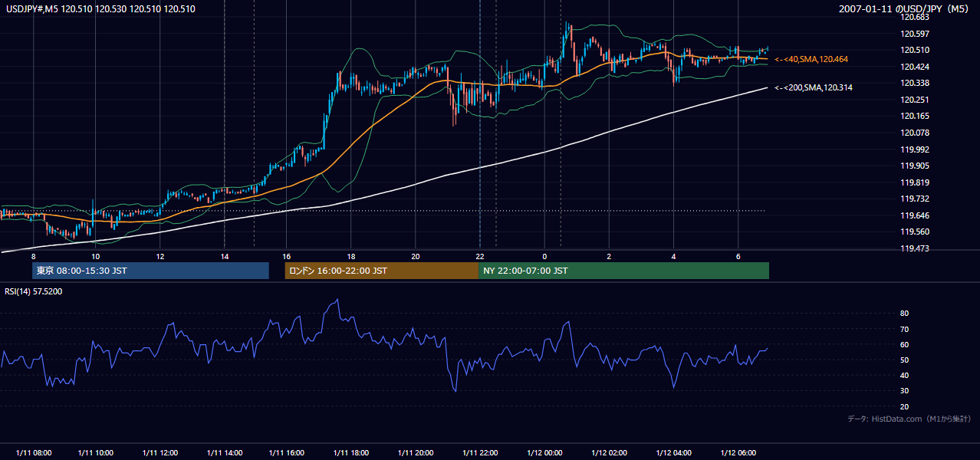Click price axis value 120.251
The image size is (980, 460).
tap(916, 100)
